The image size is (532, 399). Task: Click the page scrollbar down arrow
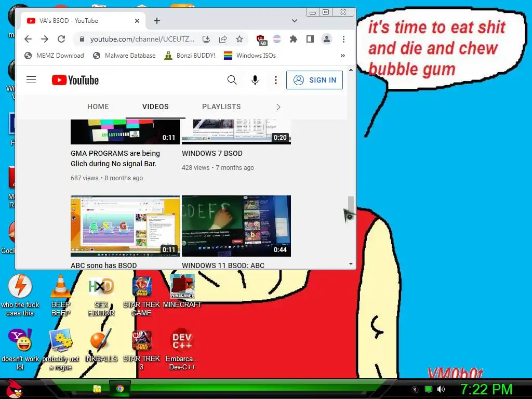coord(351,264)
